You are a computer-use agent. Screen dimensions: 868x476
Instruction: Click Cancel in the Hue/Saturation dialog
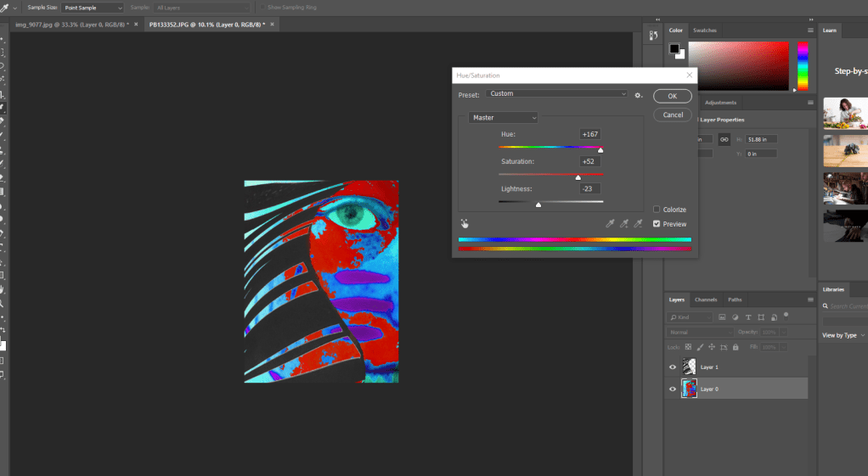coord(672,115)
